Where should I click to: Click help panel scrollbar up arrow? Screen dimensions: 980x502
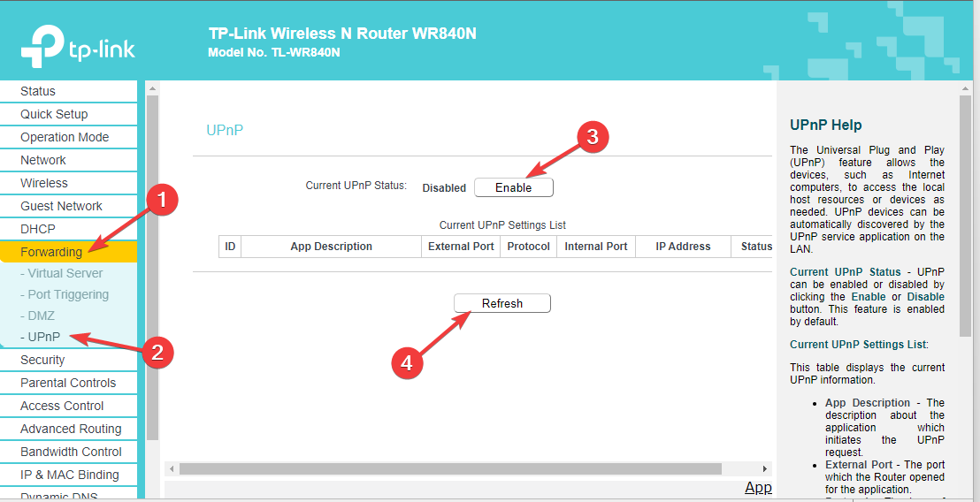point(965,89)
